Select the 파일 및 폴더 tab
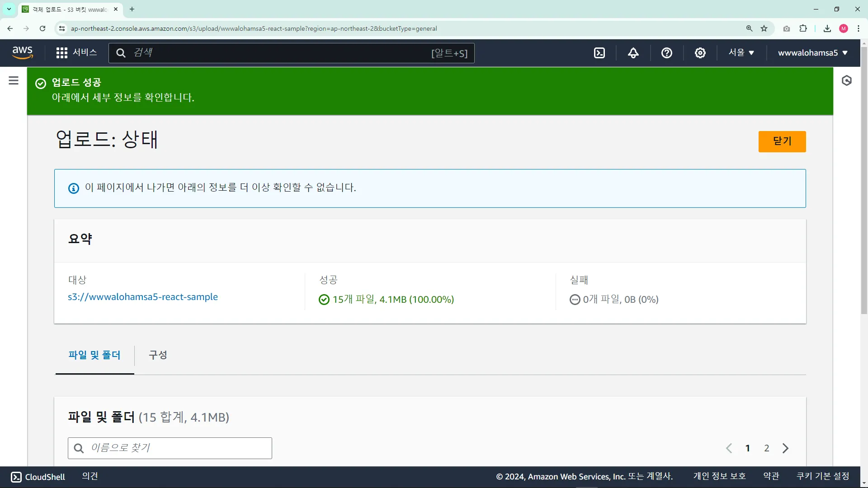 click(x=94, y=355)
